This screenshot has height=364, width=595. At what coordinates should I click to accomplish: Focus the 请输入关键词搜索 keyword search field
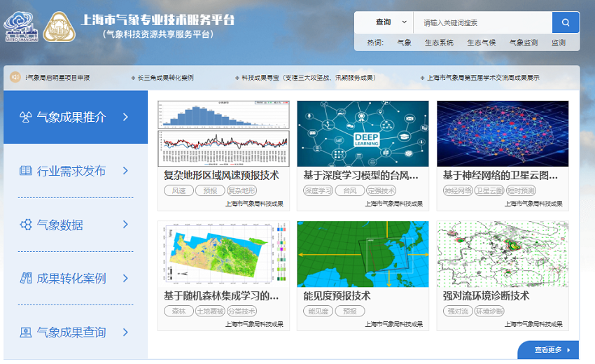coord(483,22)
